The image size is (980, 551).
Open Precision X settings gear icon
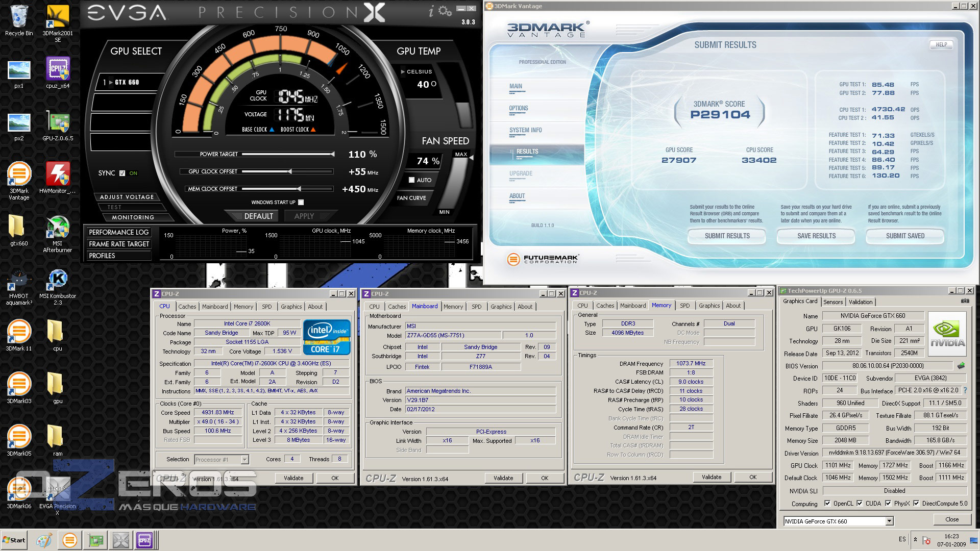tap(445, 11)
